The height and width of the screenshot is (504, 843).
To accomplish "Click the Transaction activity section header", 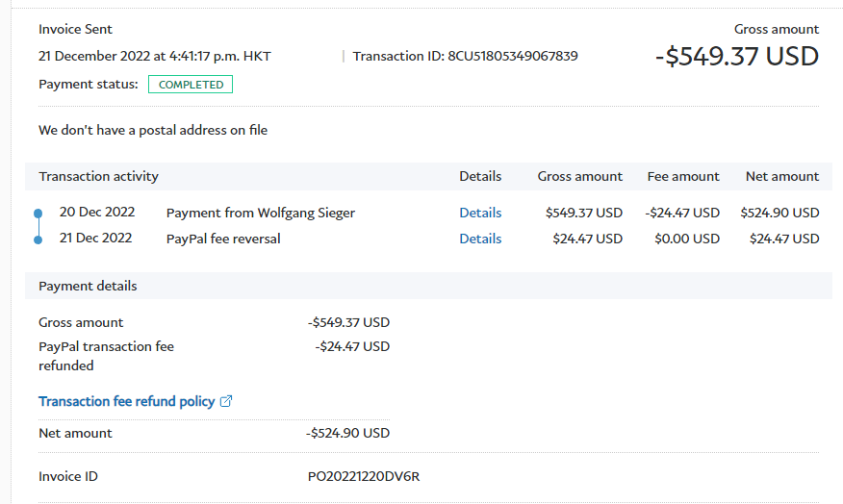I will pos(98,176).
